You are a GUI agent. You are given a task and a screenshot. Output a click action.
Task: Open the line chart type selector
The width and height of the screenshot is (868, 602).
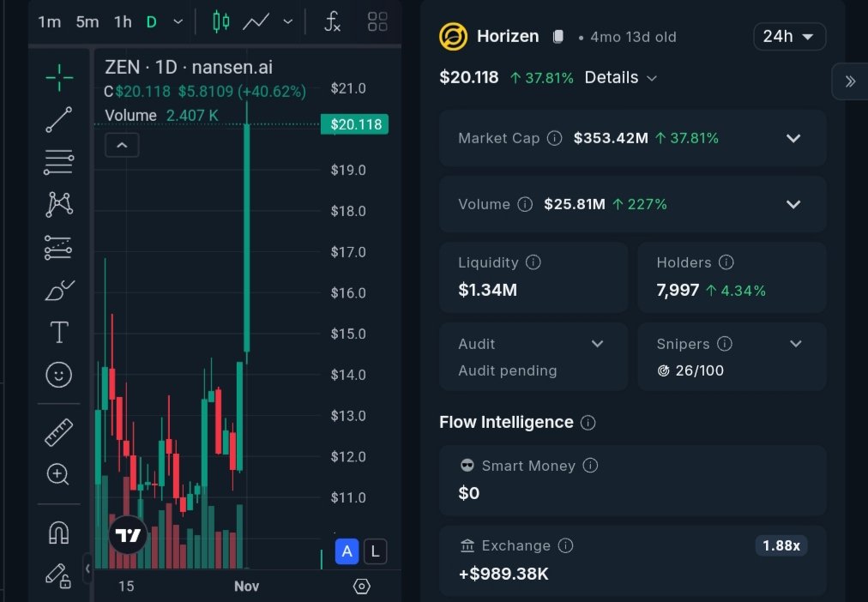coord(256,21)
